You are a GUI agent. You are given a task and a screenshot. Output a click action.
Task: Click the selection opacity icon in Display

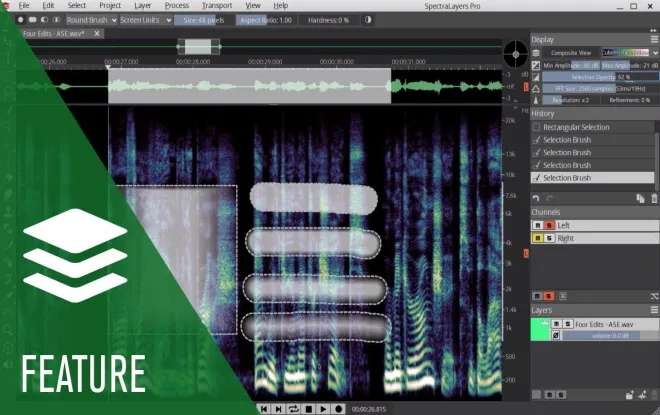[x=536, y=77]
